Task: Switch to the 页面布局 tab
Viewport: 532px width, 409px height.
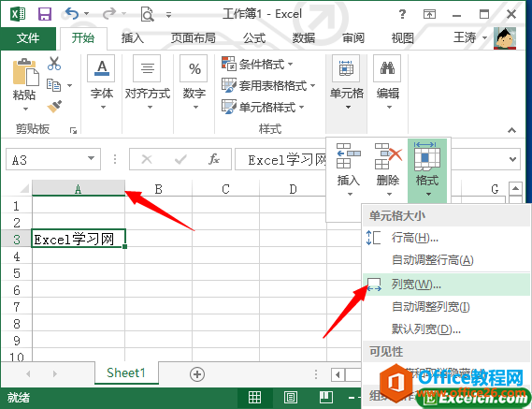Action: click(193, 38)
